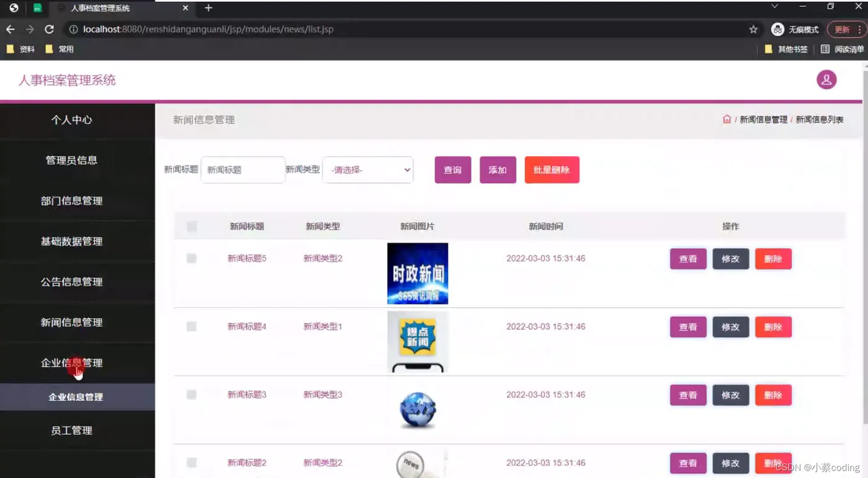The image size is (868, 478).
Task: View the 新闻标题4 entry with 查看
Action: click(688, 327)
